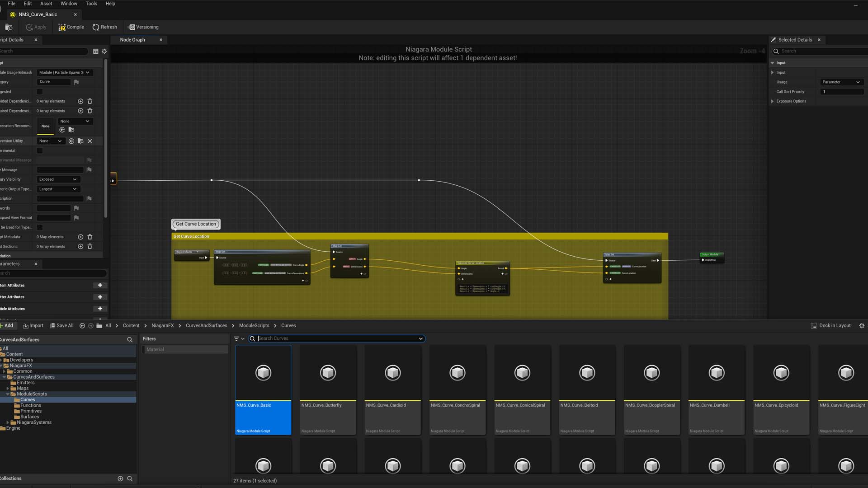Add element to Script Metadata map

coord(80,237)
